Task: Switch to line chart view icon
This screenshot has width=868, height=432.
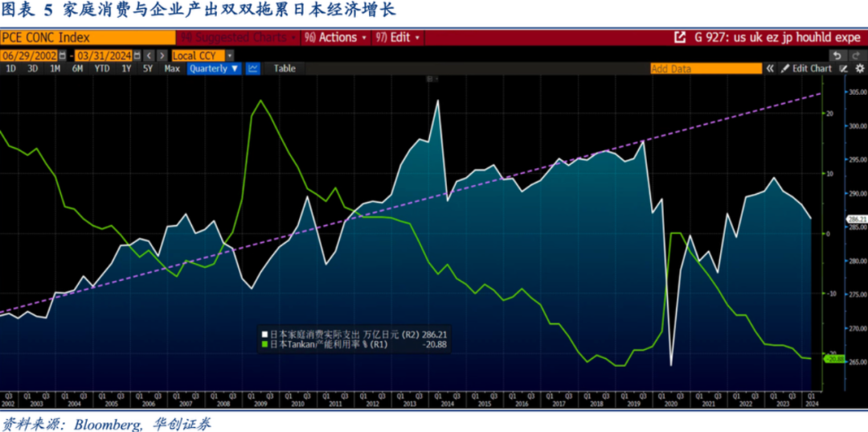Action: point(252,68)
